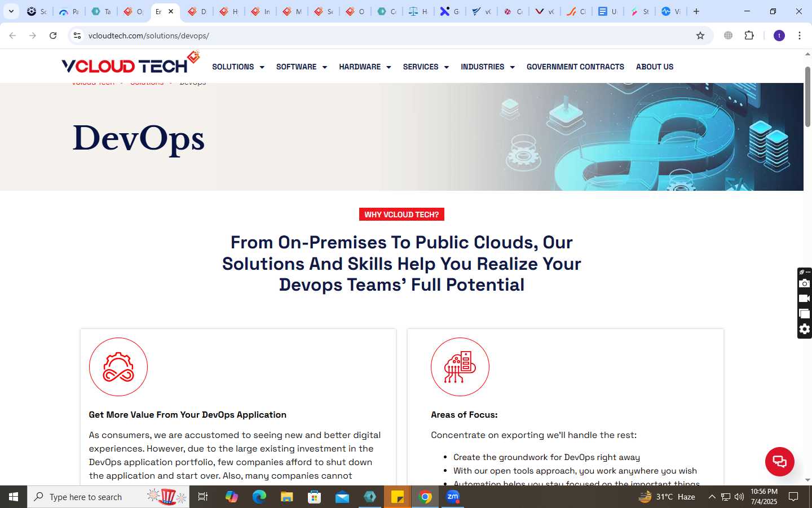Open the Windows Start menu
This screenshot has width=812, height=508.
point(14,497)
